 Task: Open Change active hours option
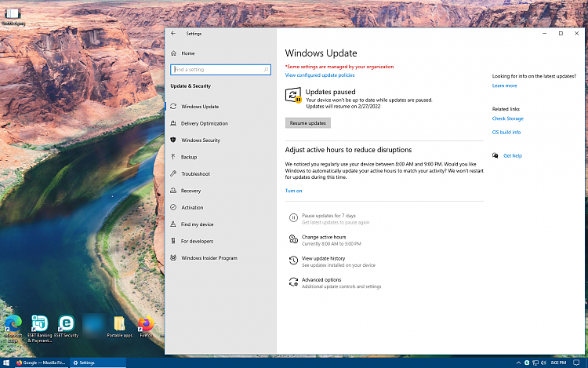click(x=324, y=237)
